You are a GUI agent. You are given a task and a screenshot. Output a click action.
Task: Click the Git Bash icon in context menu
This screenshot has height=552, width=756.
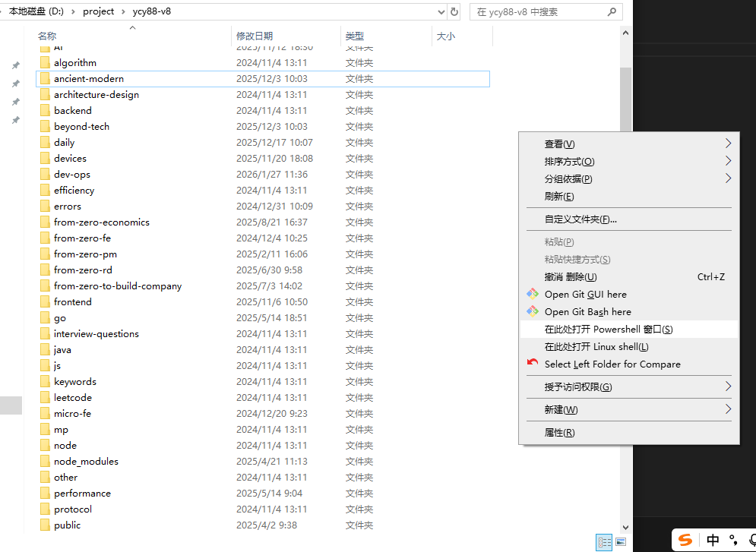point(533,311)
